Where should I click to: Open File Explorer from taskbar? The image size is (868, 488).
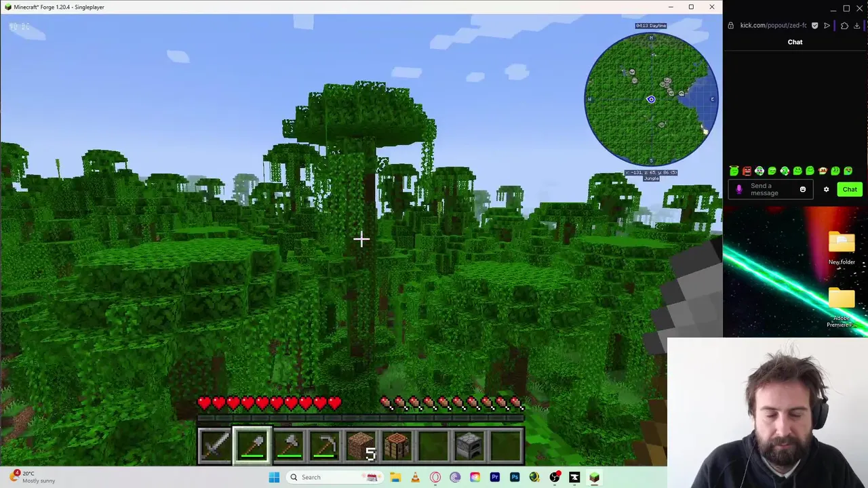395,477
